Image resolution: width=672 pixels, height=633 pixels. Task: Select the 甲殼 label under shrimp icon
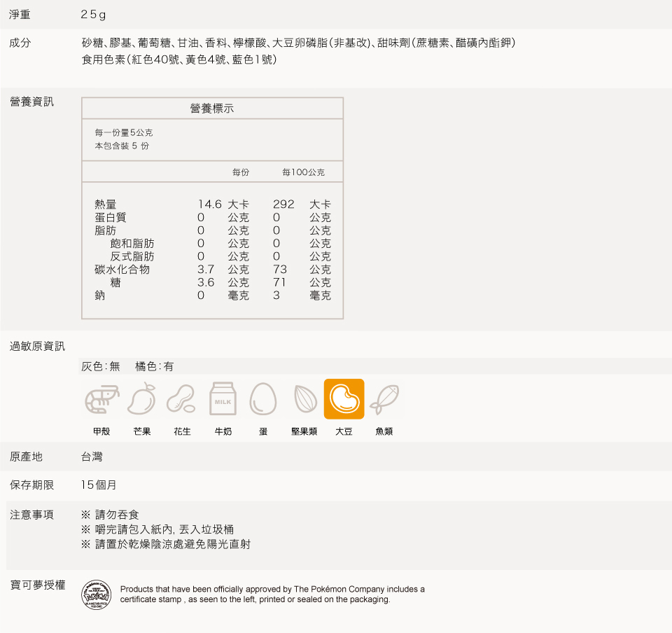(x=101, y=431)
